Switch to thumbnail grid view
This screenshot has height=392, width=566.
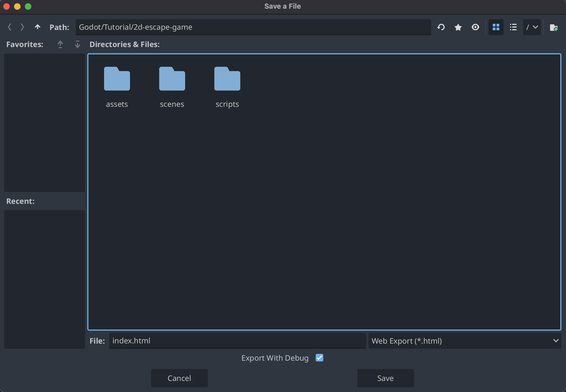(496, 27)
